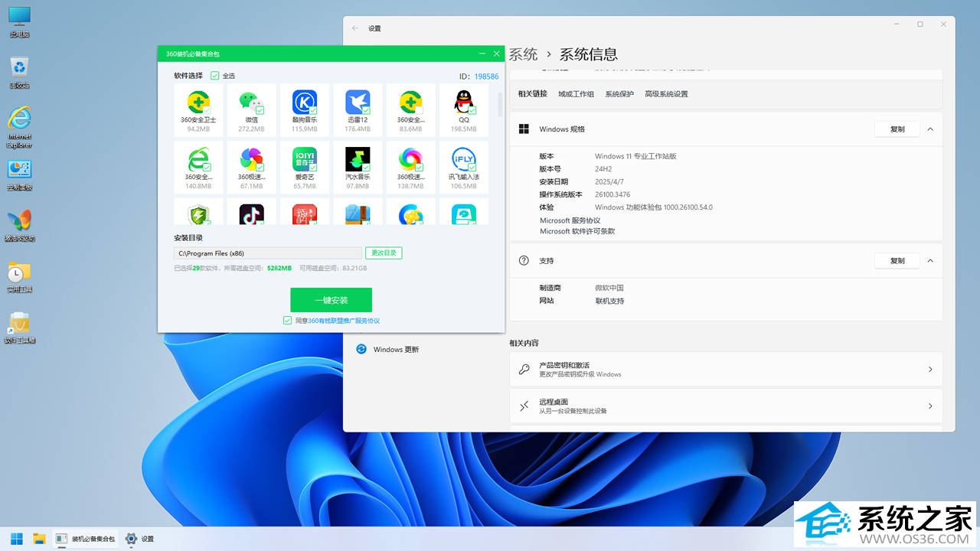
Task: Click the ID 198586 number
Action: coord(486,77)
